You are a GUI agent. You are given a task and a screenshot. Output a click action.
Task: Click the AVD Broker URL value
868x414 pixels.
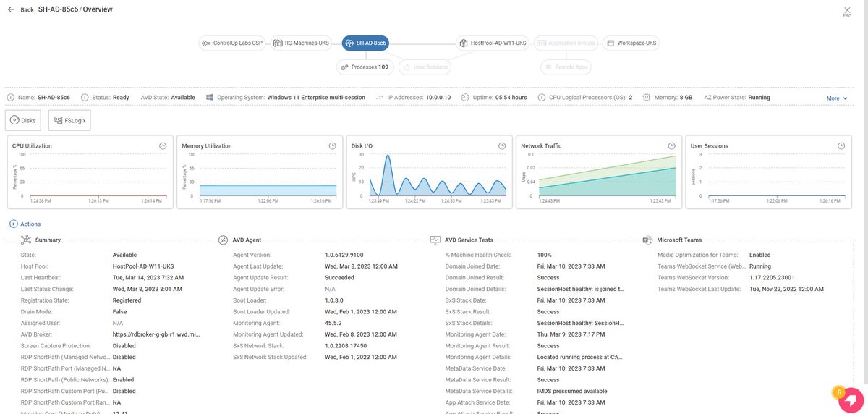point(155,334)
